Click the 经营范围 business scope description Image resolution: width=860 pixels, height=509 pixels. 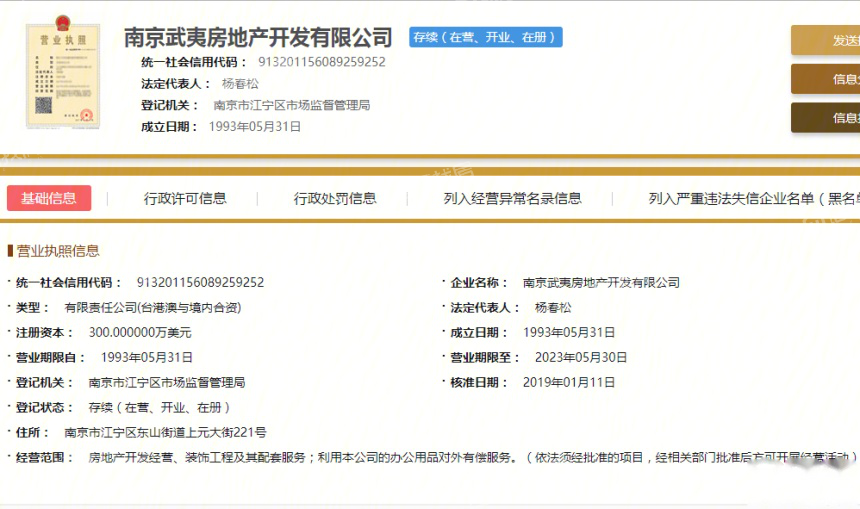pos(473,457)
